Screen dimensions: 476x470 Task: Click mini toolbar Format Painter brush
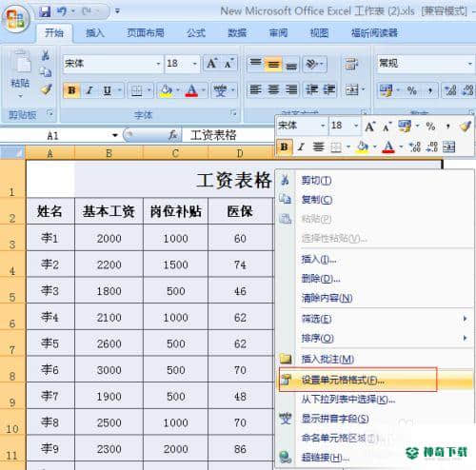(465, 127)
